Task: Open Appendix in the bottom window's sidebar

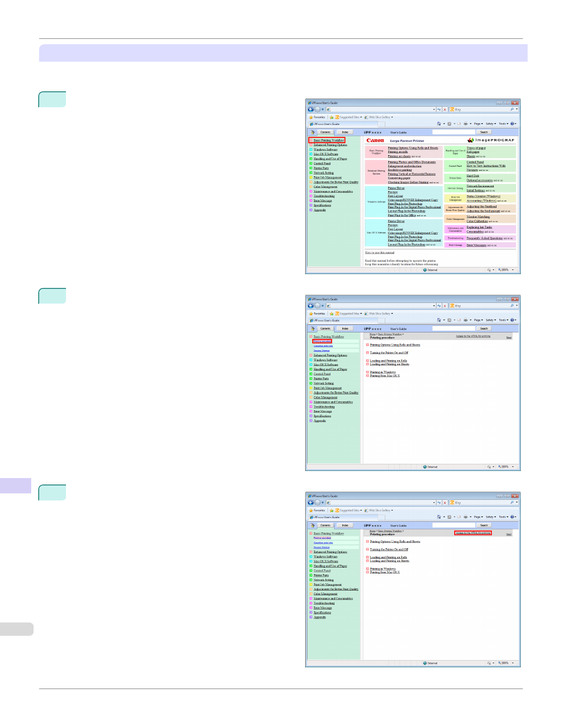Action: [319, 617]
